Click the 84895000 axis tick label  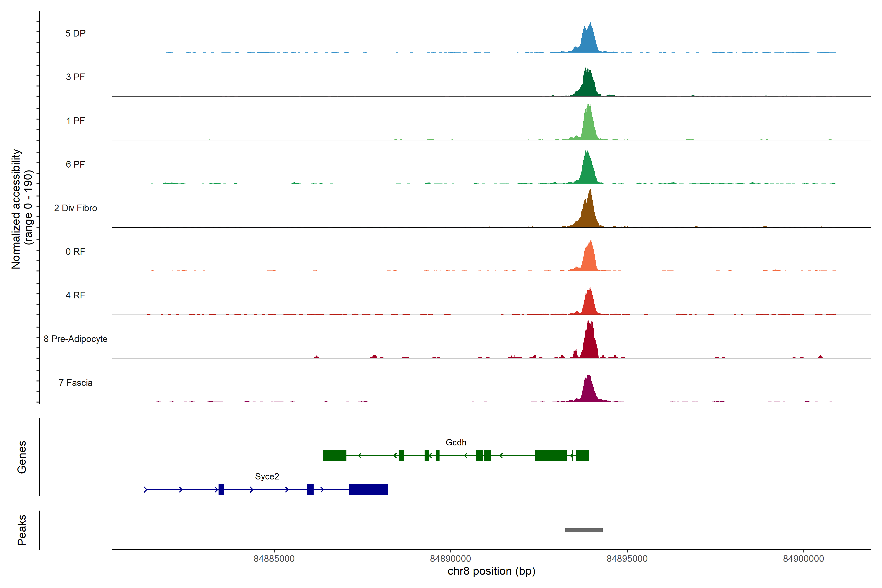627,559
